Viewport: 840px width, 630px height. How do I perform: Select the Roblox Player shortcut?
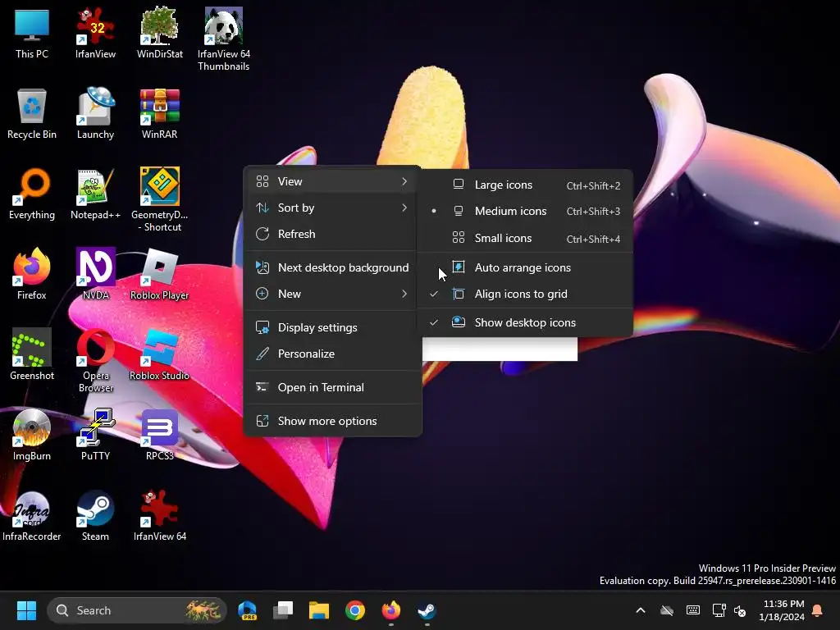pyautogui.click(x=160, y=274)
